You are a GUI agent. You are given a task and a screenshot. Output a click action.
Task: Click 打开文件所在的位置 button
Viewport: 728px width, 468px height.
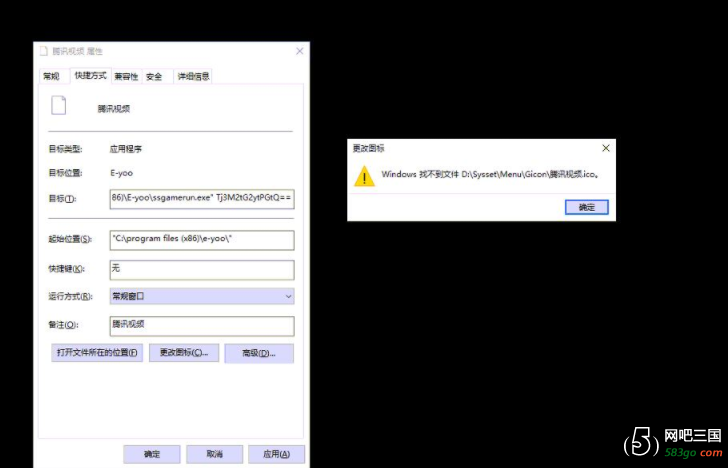[97, 353]
